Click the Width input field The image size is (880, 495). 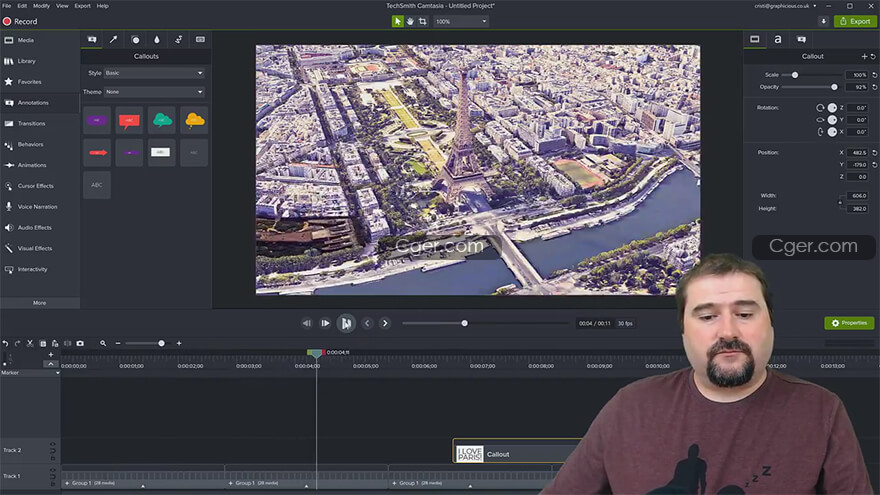[x=858, y=196]
